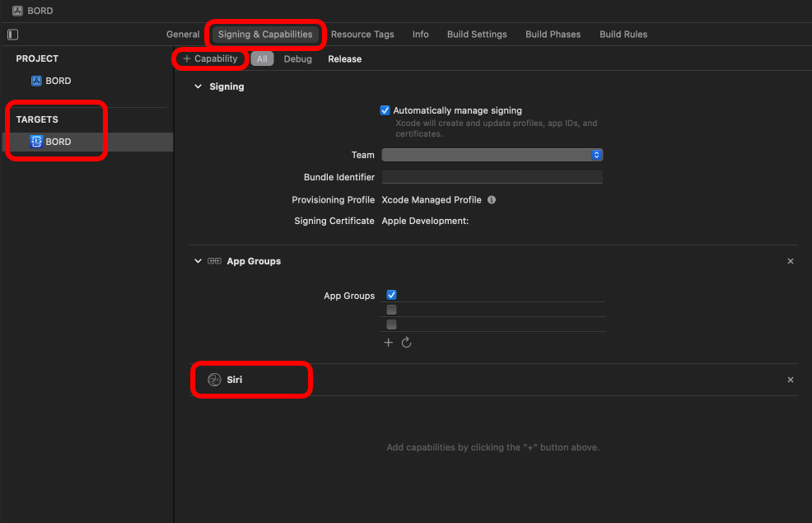Collapse the Signing section

(198, 86)
